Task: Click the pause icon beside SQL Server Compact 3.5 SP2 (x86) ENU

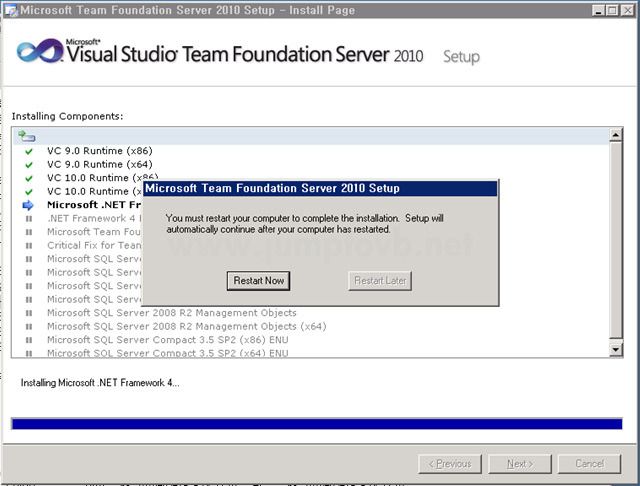Action: click(29, 340)
